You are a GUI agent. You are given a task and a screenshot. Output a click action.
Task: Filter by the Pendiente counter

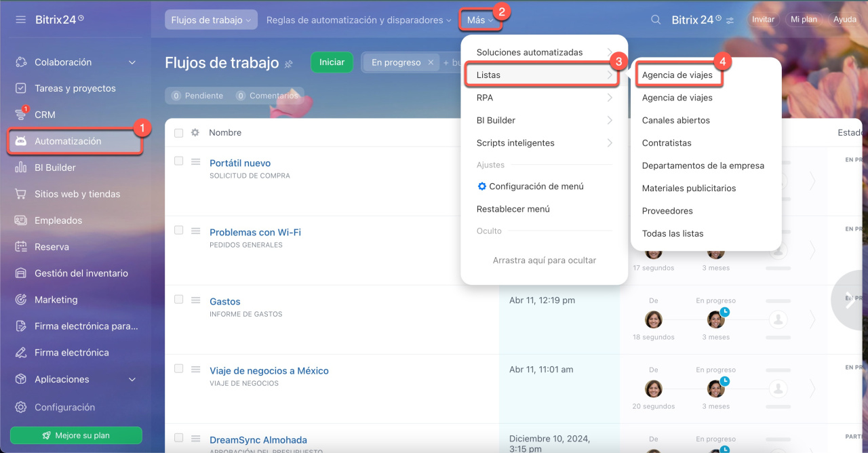point(197,96)
